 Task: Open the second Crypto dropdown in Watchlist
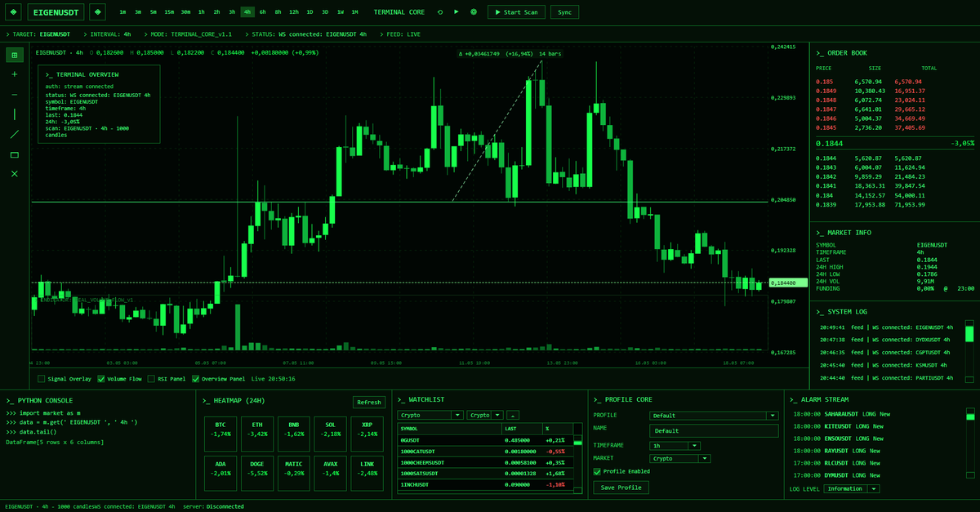(486, 415)
